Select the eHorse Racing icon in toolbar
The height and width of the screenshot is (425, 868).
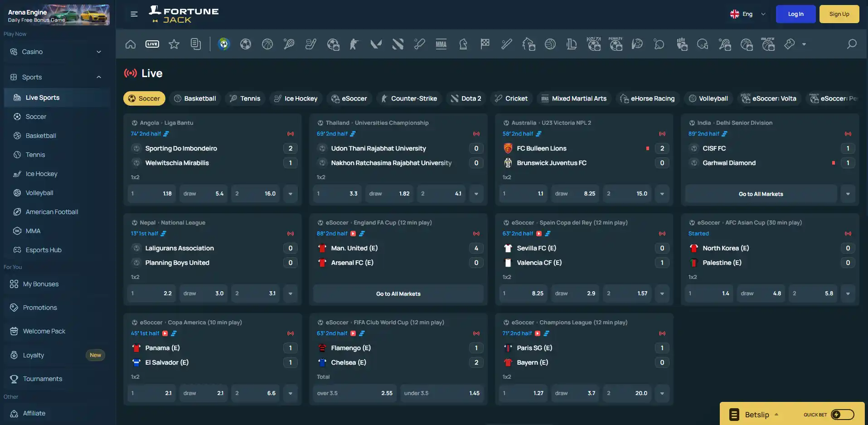pos(529,44)
